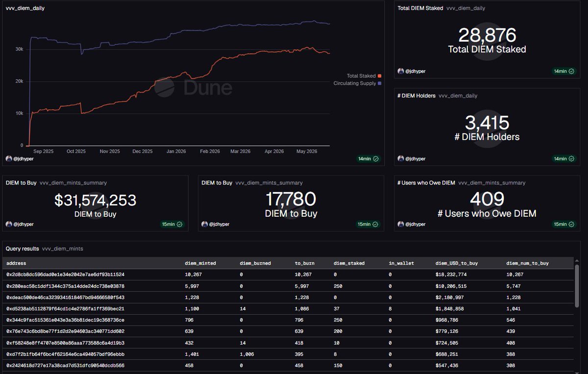Click jdhyper avatar in Users who Owe DIEM panel
Screen dimensions: 588x374
pos(400,224)
